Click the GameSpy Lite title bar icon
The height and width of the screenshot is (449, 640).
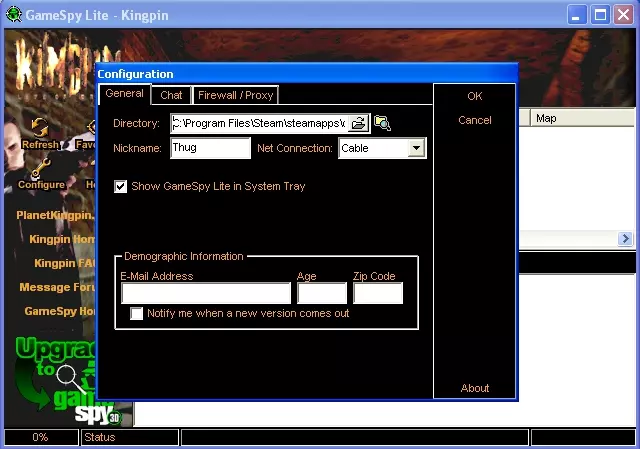(13, 15)
